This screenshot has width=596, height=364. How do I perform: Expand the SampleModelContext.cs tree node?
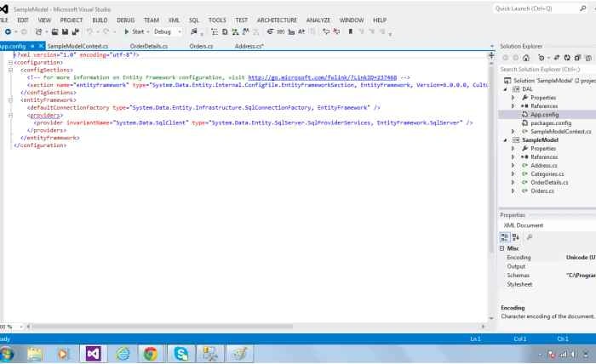(x=513, y=131)
